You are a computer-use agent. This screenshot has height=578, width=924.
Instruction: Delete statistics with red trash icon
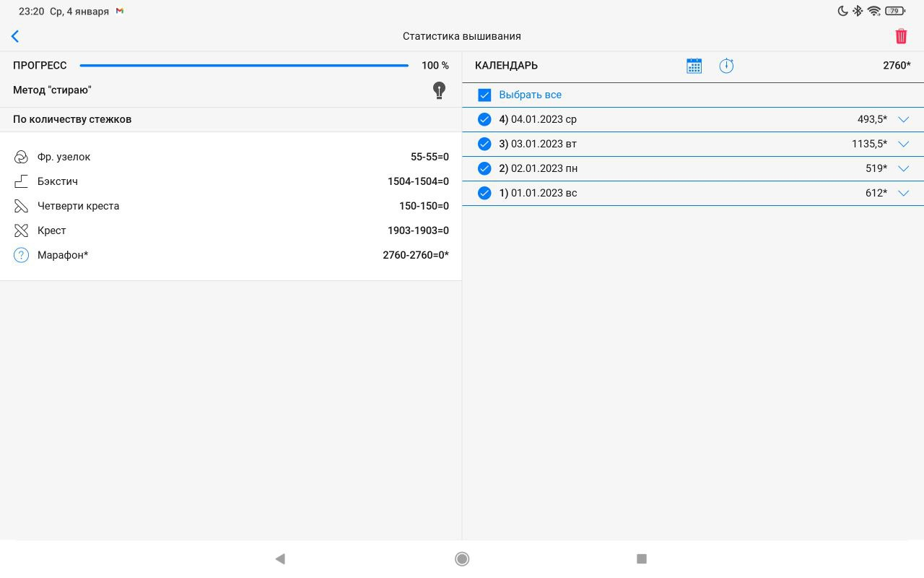pos(901,36)
